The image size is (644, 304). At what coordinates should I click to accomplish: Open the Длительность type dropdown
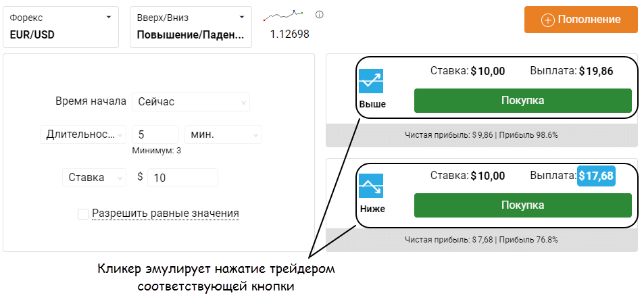click(x=83, y=134)
